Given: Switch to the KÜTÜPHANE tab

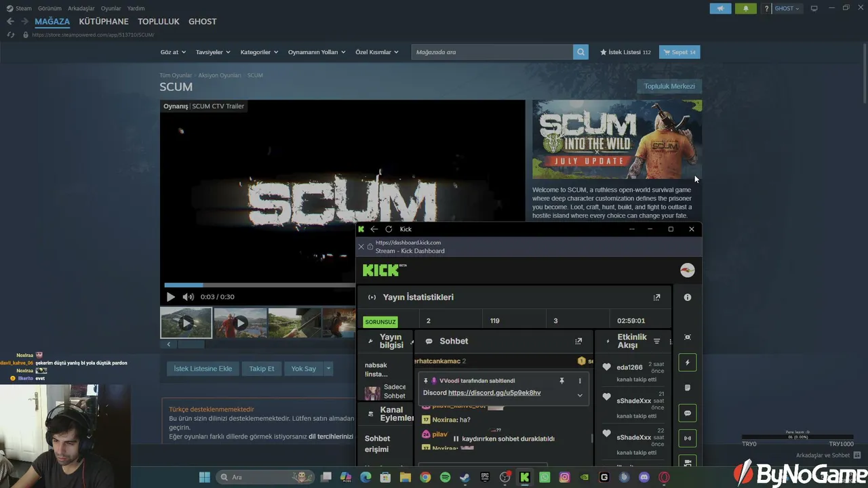Looking at the screenshot, I should (104, 22).
